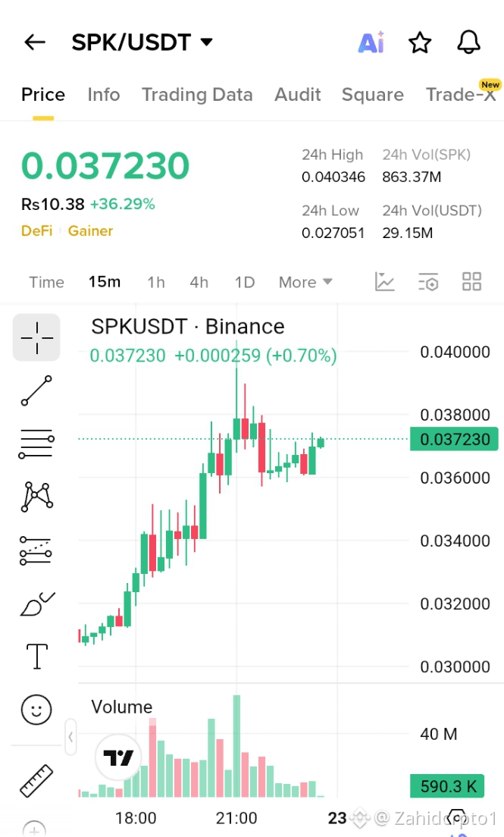This screenshot has height=837, width=504.
Task: Open the grid layout icon
Action: click(x=471, y=281)
